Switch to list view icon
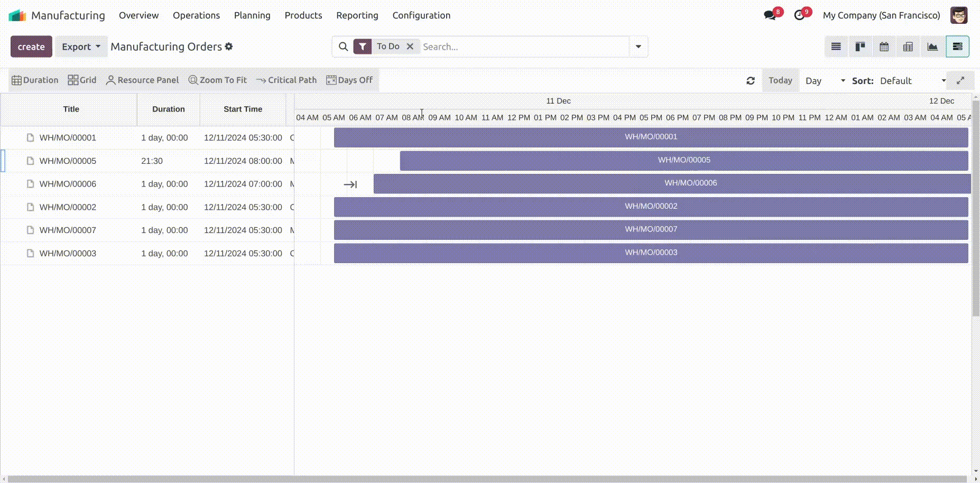This screenshot has height=483, width=980. click(x=836, y=47)
